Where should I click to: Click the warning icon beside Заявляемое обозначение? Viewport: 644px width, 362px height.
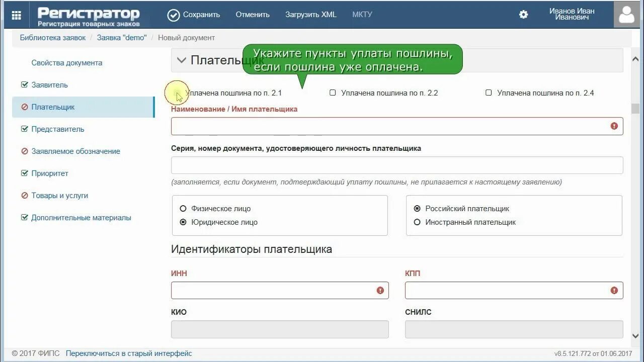click(x=24, y=151)
